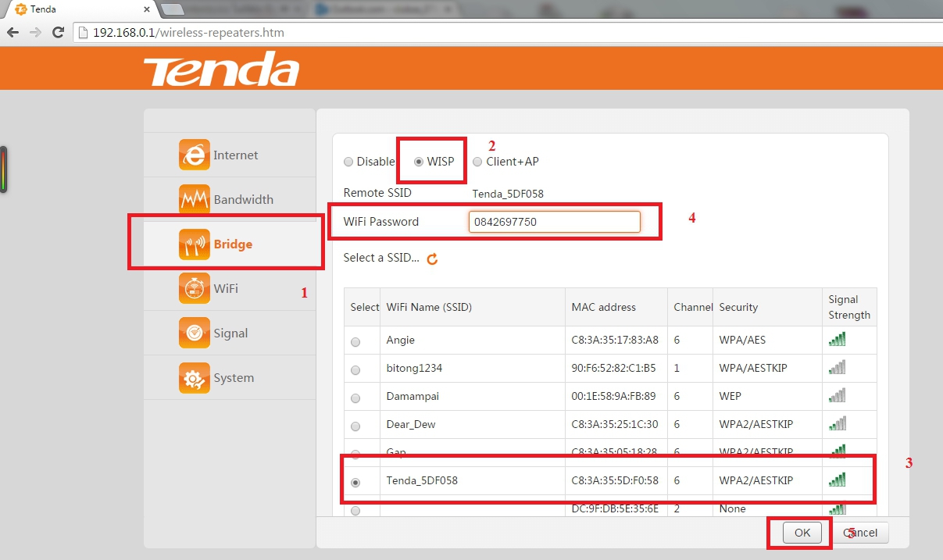Click MAC address C8:3A:35:25:1C:30

(x=615, y=424)
